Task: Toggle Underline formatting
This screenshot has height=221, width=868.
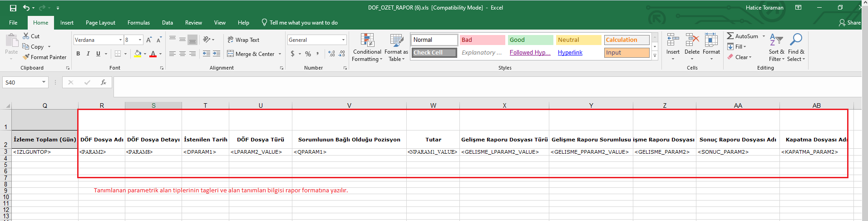Action: (98, 54)
